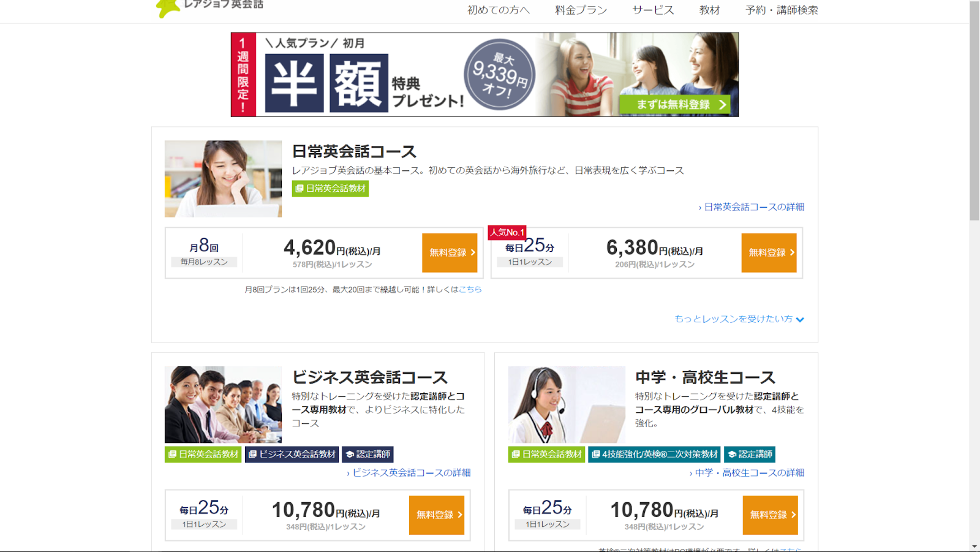Click 無料登録 in the 中学・高校生コース pricing box

tap(771, 515)
